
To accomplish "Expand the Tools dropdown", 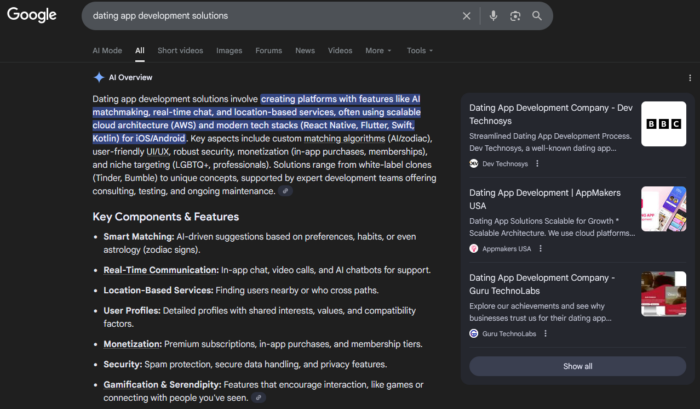I will tap(420, 50).
